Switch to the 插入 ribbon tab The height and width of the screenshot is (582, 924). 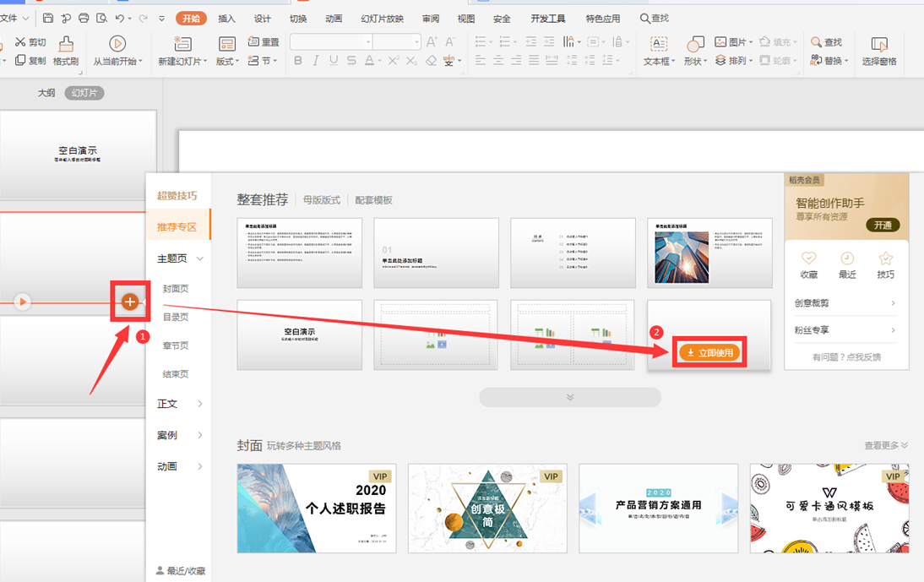click(226, 19)
